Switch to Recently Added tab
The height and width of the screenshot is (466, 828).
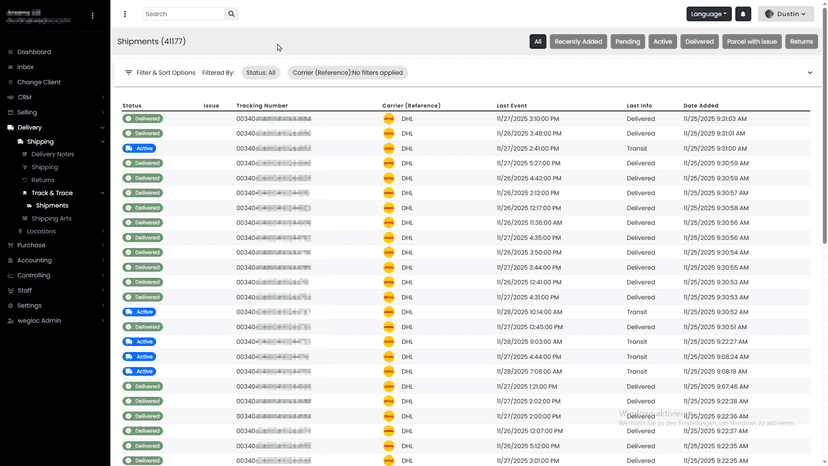click(578, 41)
